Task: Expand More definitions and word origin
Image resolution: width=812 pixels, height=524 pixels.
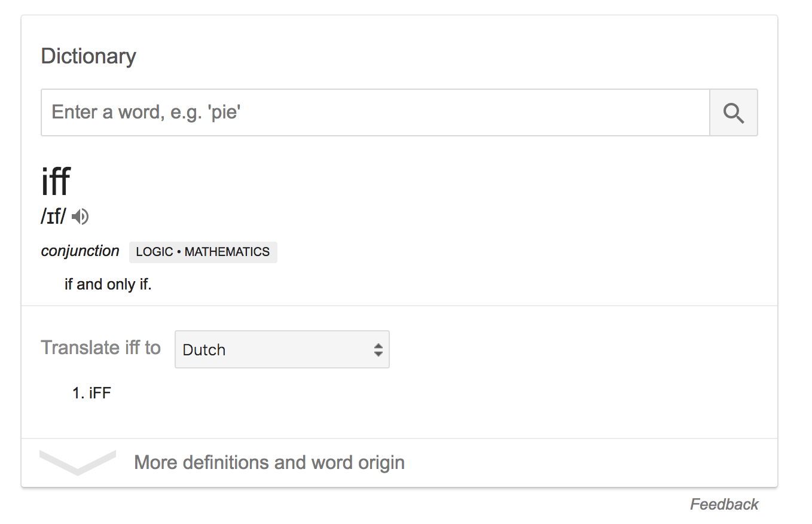Action: pos(269,462)
